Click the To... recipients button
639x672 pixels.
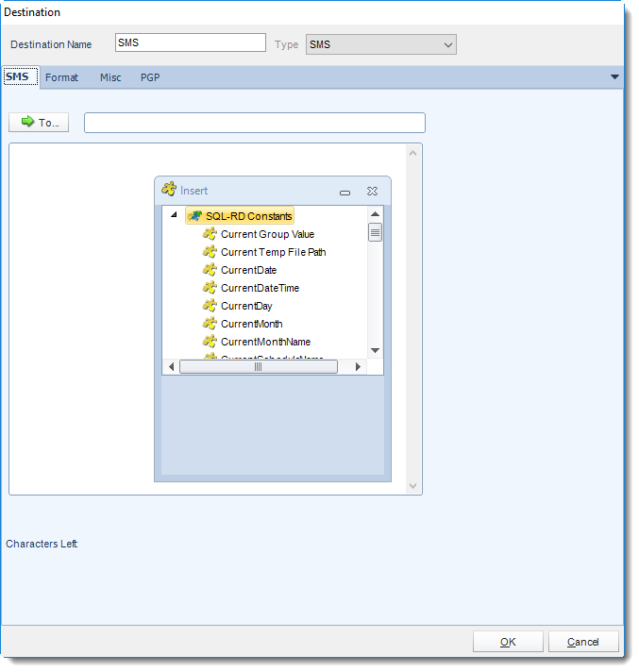(39, 123)
